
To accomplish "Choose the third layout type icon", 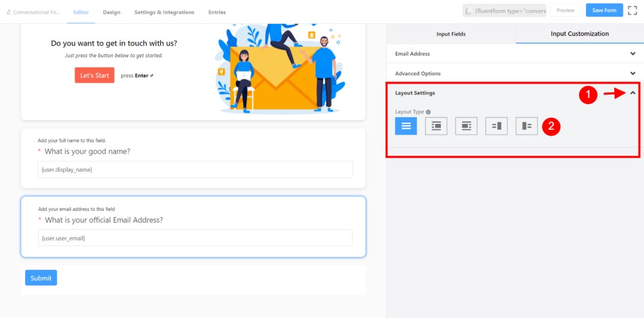I will pos(466,126).
